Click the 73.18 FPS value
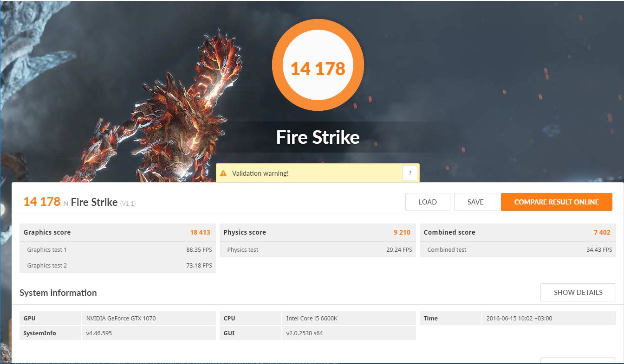The width and height of the screenshot is (624, 364). coord(199,265)
